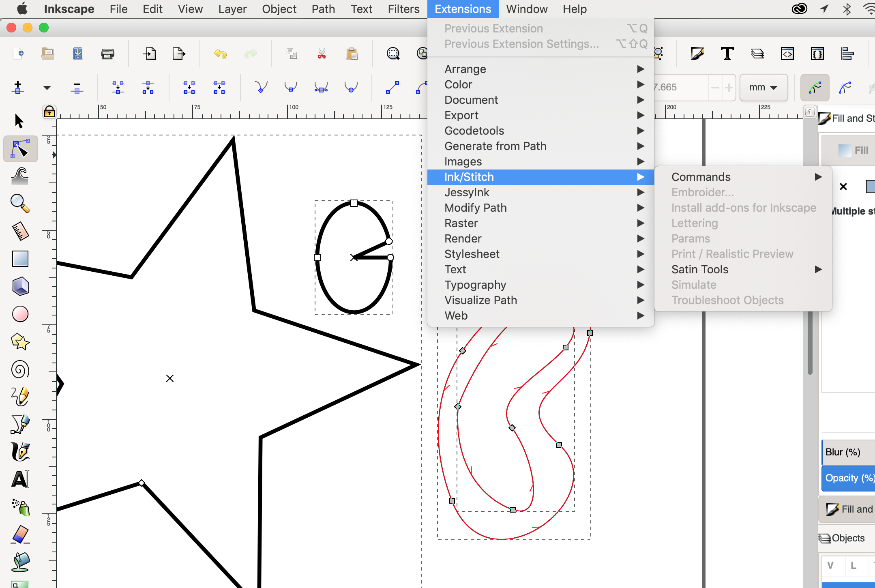The width and height of the screenshot is (875, 588).
Task: Select the Rectangle tool
Action: tap(20, 259)
